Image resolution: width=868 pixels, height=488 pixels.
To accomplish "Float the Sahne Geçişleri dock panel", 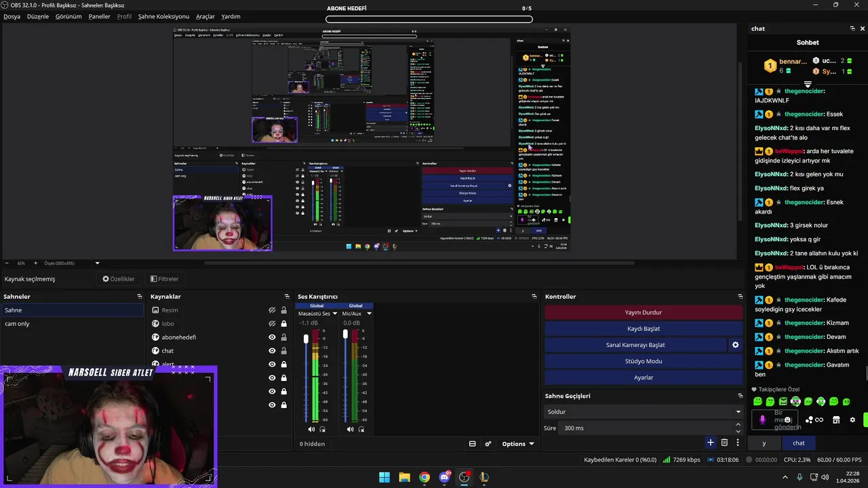I will 741,396.
